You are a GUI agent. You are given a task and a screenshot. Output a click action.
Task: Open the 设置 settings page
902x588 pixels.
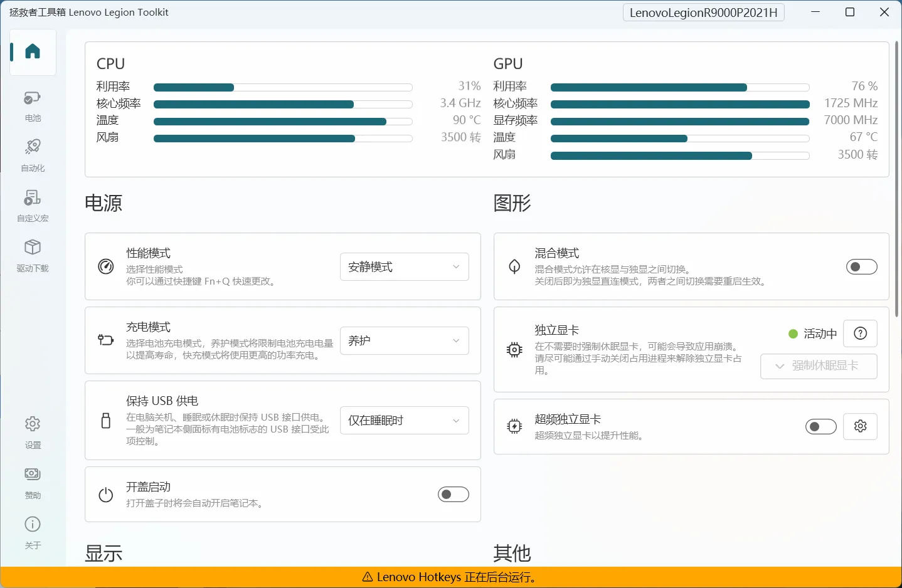tap(32, 432)
